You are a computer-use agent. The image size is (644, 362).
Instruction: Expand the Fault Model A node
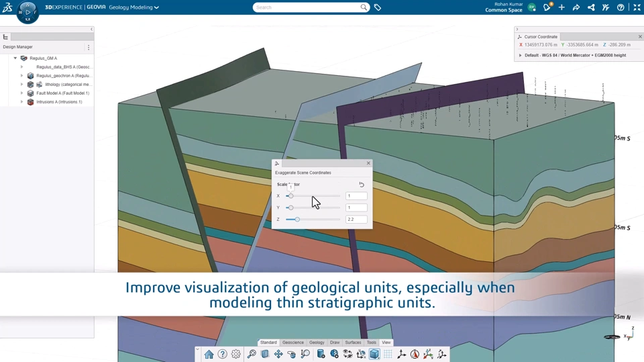pos(21,93)
